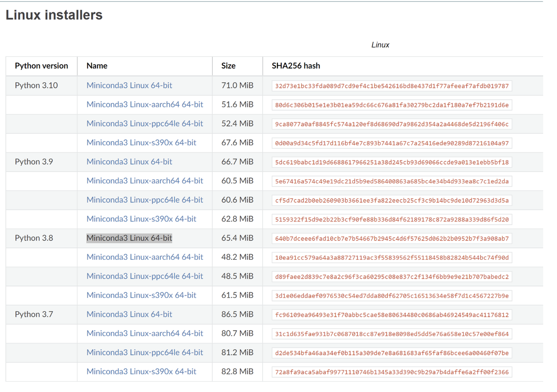Click Miniconda3 Linux 64-bit for Python 3.9
Viewport: 557px width, 392px height.
coord(129,162)
